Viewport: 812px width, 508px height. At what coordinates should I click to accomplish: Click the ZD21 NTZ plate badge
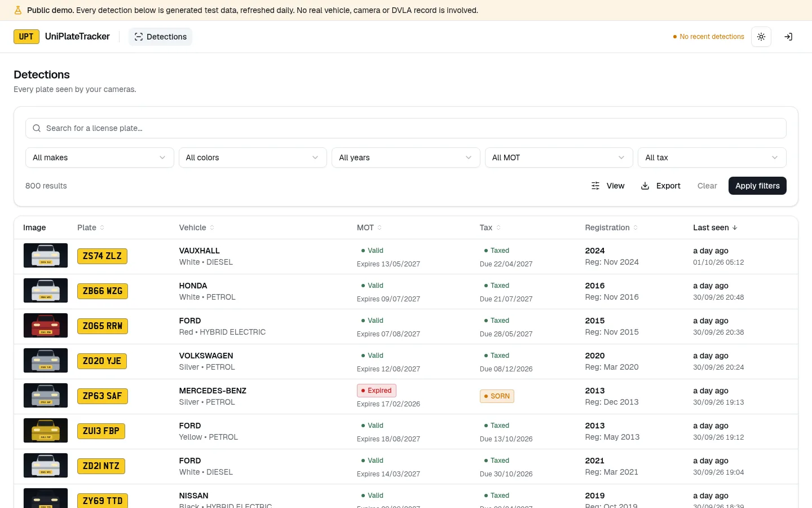pyautogui.click(x=101, y=466)
